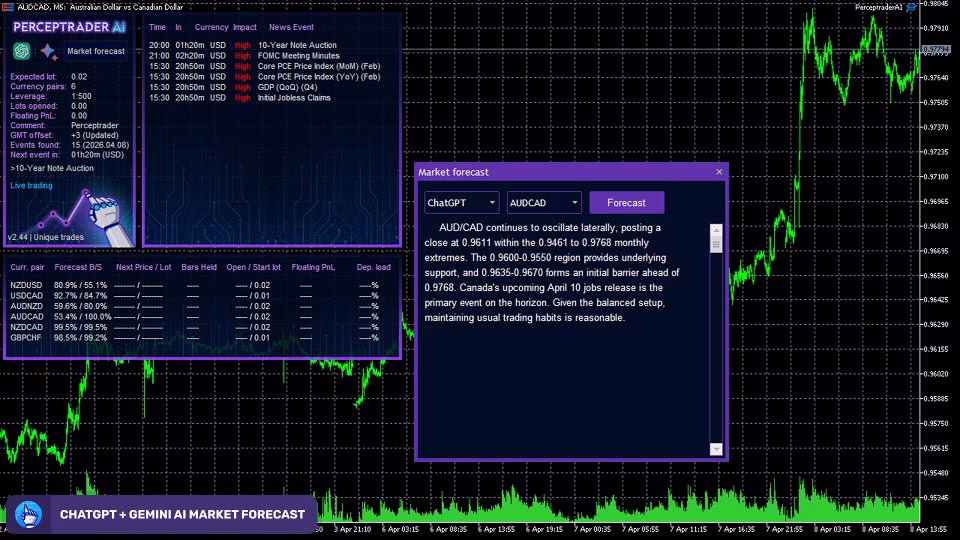Click the Currency column header in news
The width and height of the screenshot is (960, 540).
click(x=211, y=28)
